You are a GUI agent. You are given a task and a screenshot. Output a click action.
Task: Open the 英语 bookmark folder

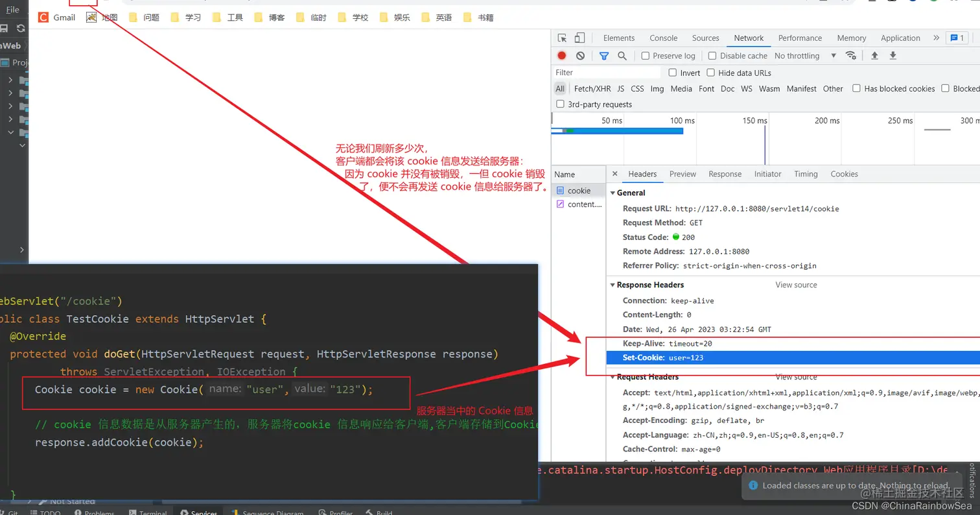click(x=436, y=18)
